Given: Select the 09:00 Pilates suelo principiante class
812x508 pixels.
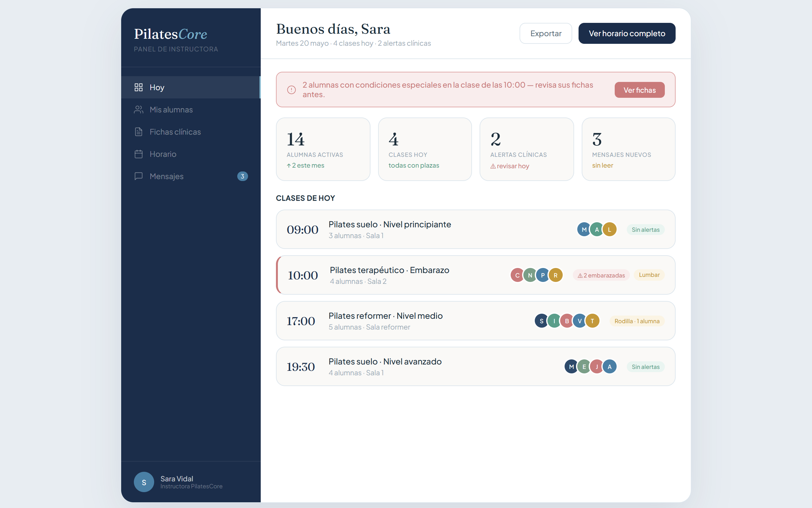Looking at the screenshot, I should tap(475, 230).
